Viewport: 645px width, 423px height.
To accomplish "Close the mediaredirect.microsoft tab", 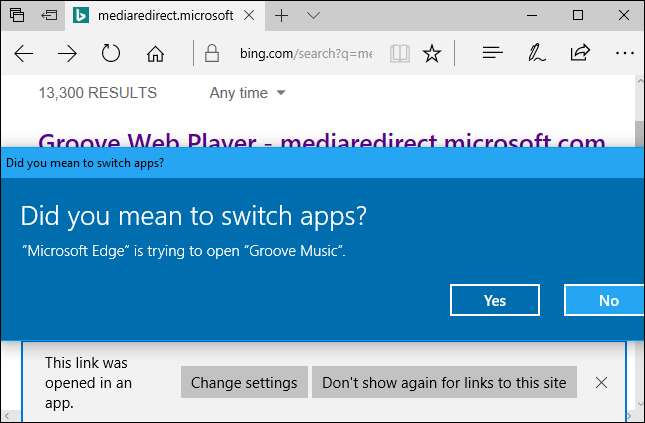I will coord(249,16).
